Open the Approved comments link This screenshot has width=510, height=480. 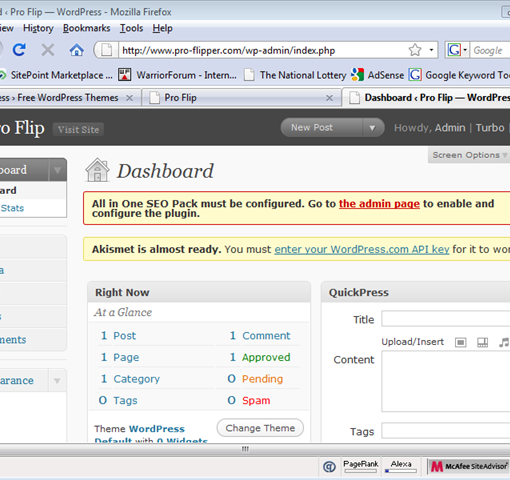pyautogui.click(x=266, y=357)
